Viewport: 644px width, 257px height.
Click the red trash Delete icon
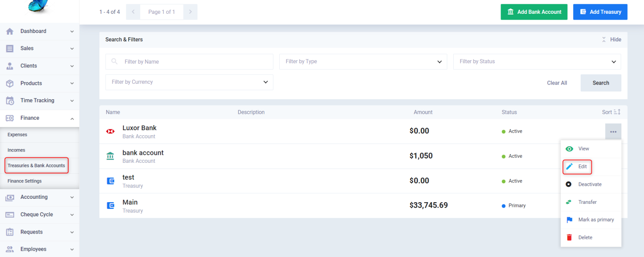pyautogui.click(x=569, y=237)
